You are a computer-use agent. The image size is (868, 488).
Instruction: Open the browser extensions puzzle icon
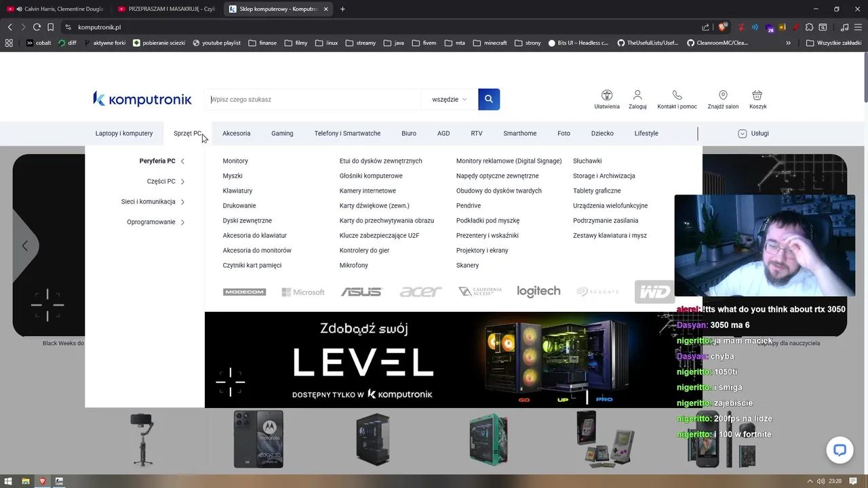point(810,27)
